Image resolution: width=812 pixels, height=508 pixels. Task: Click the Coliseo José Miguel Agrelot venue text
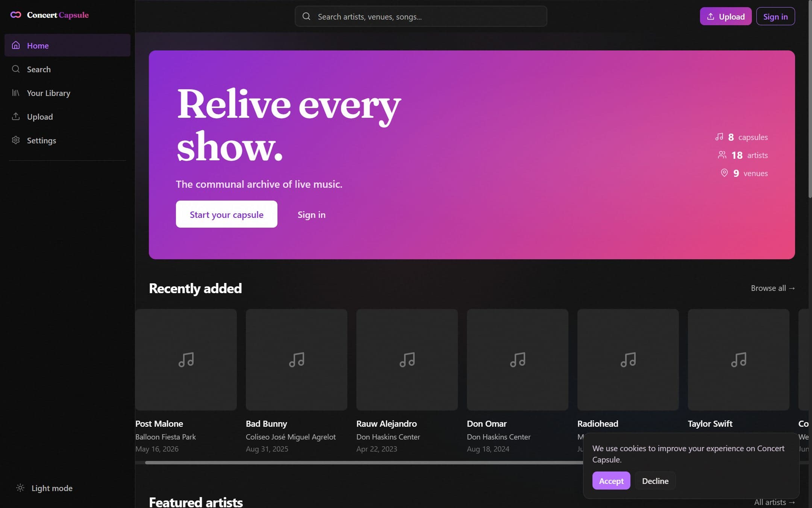point(291,437)
